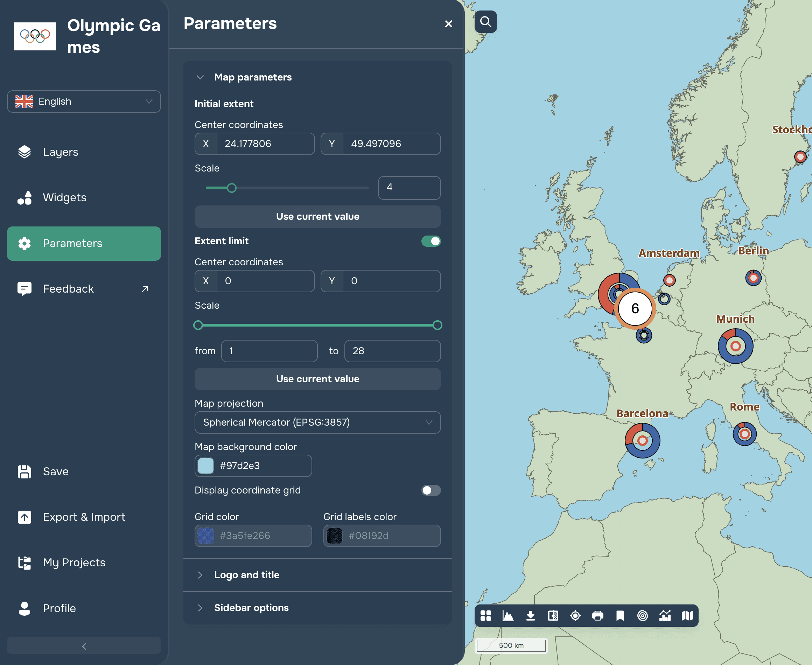Disable the Extent limit toggle
The width and height of the screenshot is (812, 665).
(431, 241)
